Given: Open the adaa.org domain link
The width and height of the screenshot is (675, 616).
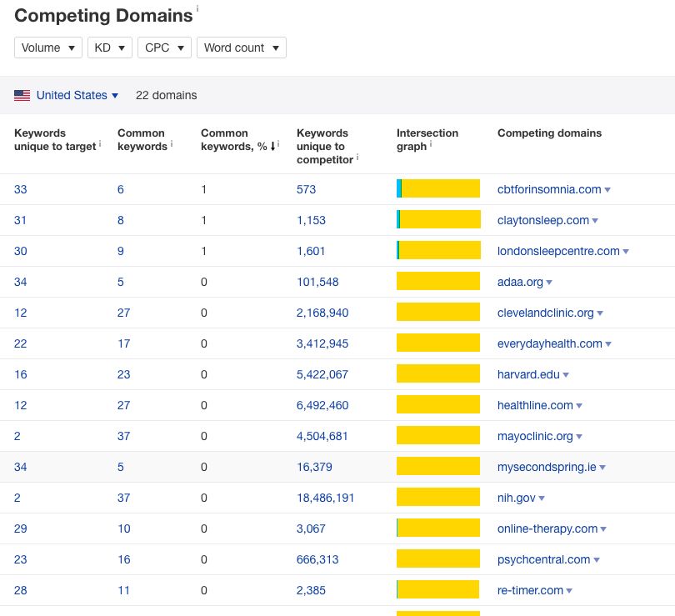Looking at the screenshot, I should pyautogui.click(x=520, y=282).
